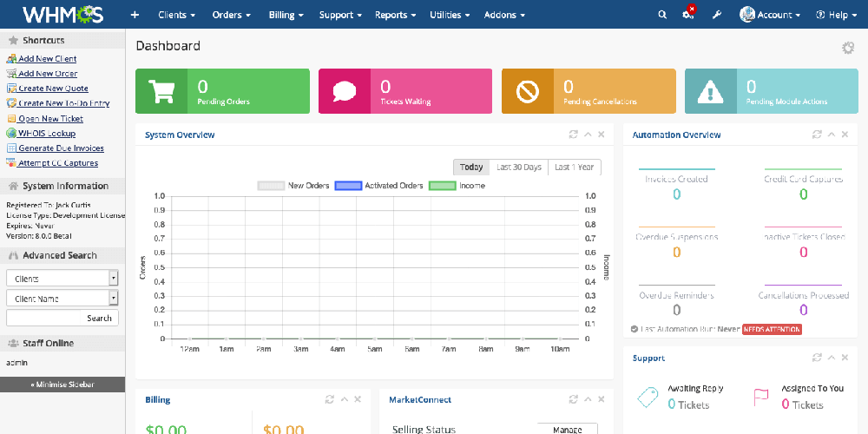The width and height of the screenshot is (868, 434).
Task: Open the setup notifications gears icon
Action: (x=688, y=14)
